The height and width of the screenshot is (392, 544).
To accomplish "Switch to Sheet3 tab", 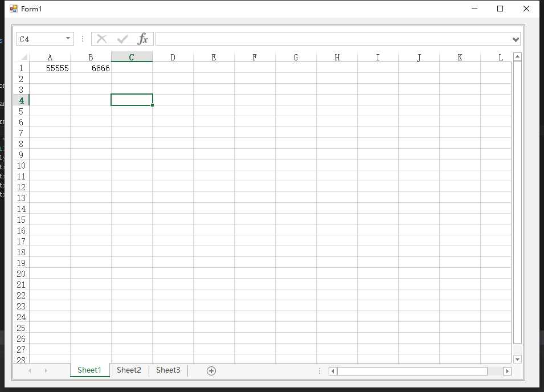I will [168, 370].
